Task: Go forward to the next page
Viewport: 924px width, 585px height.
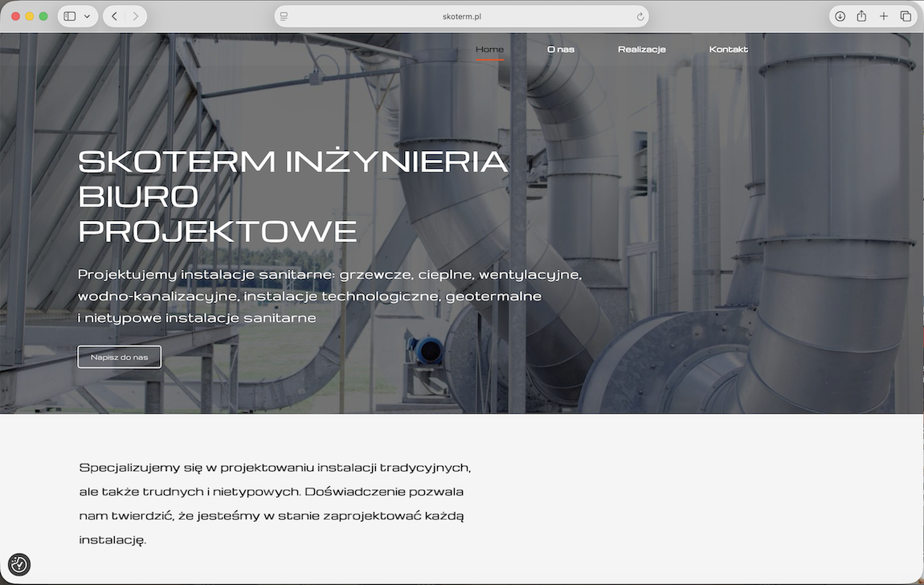Action: 135,16
